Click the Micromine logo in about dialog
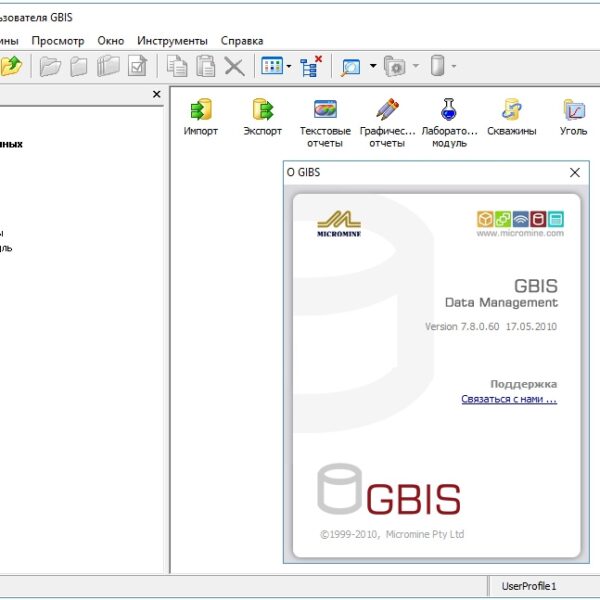Image resolution: width=600 pixels, height=600 pixels. [339, 224]
